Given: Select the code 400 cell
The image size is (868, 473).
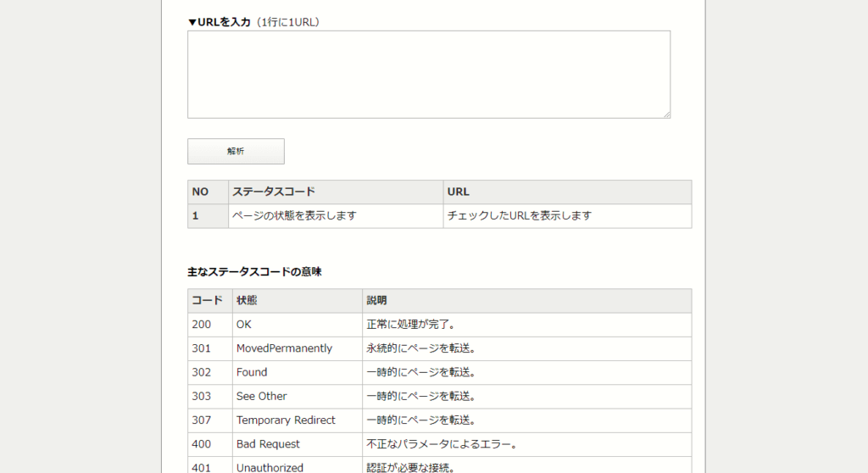Looking at the screenshot, I should click(210, 444).
